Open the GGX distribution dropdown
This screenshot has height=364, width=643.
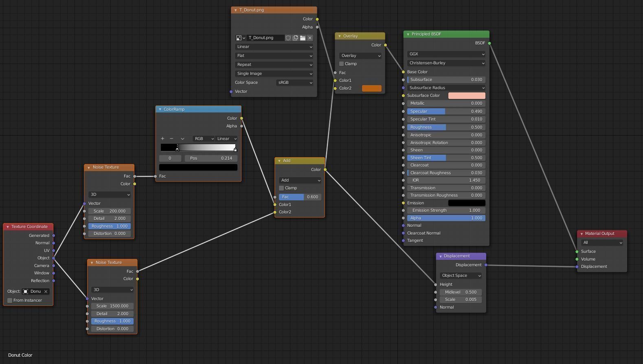pyautogui.click(x=446, y=54)
